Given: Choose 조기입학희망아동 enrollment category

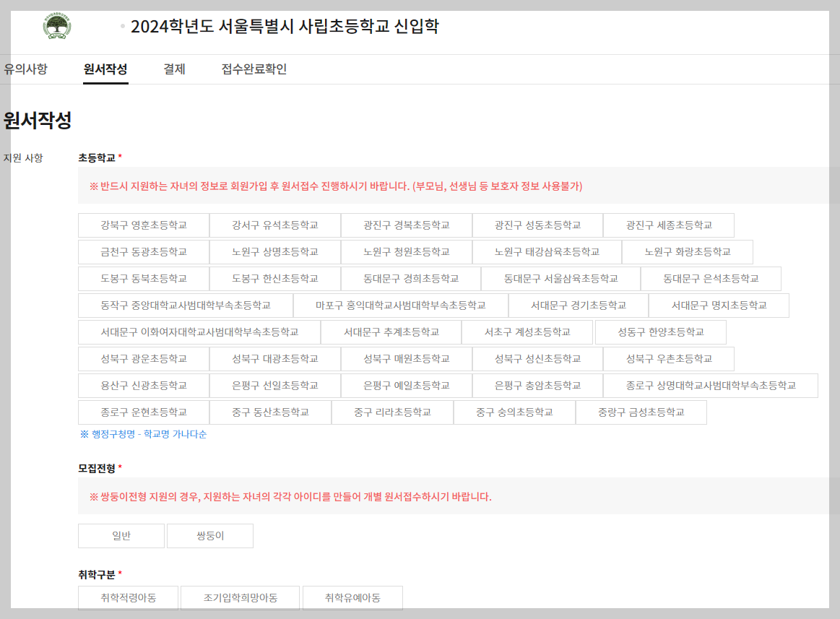Looking at the screenshot, I should click(x=240, y=598).
